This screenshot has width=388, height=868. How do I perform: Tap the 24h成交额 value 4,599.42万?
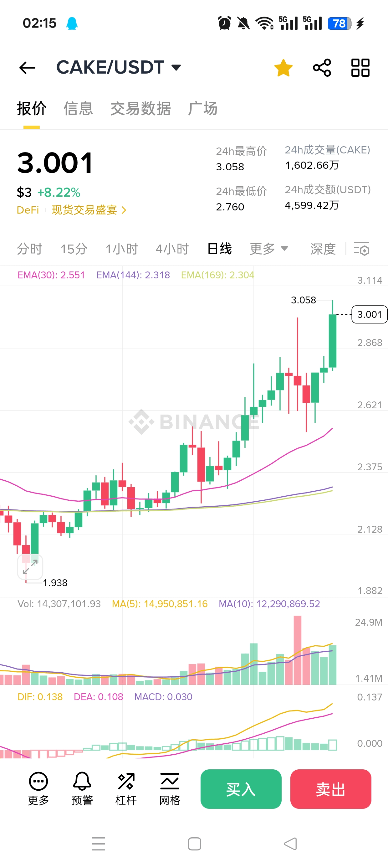click(x=312, y=205)
